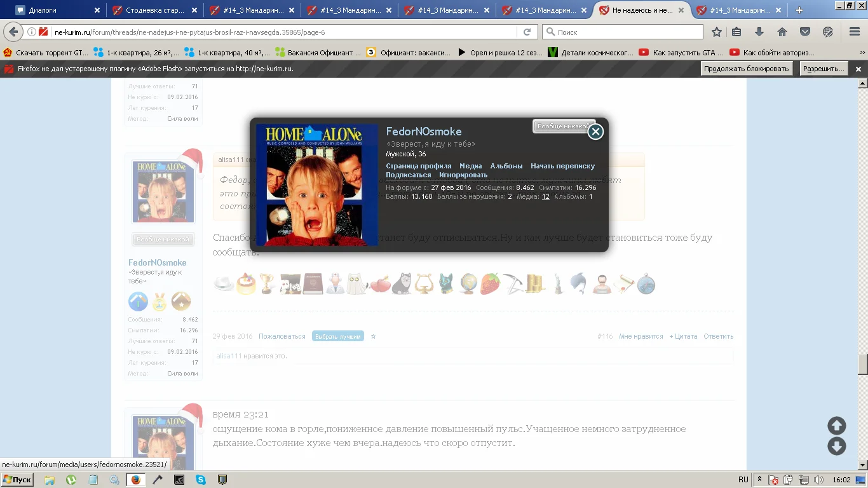The height and width of the screenshot is (488, 868).
Task: Open the Firefox hamburger menu
Action: coord(855,32)
